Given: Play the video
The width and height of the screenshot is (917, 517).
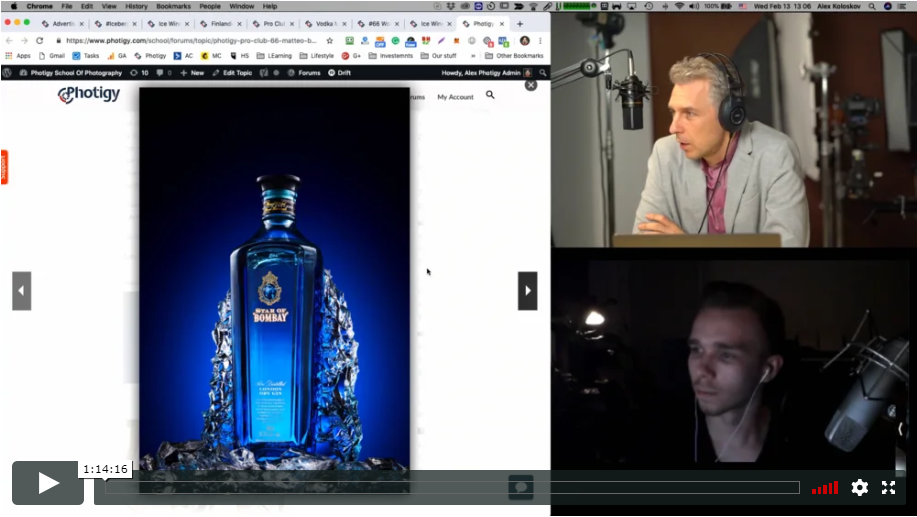Looking at the screenshot, I should [x=48, y=482].
